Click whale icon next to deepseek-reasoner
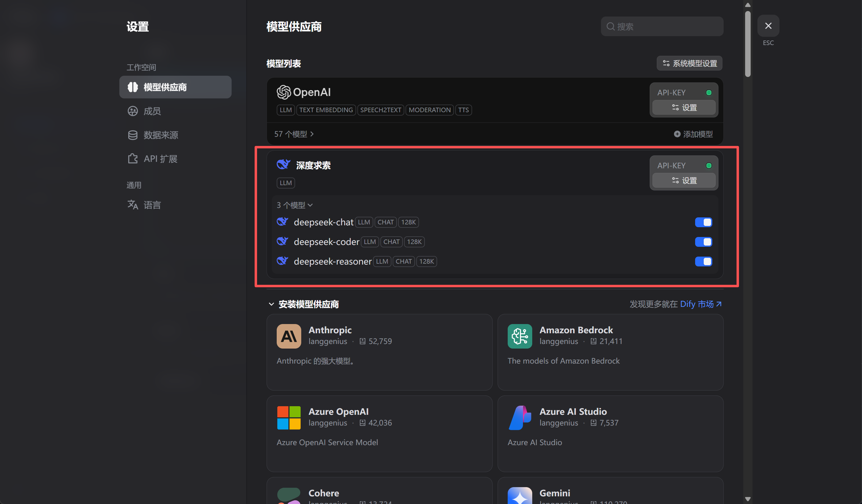This screenshot has width=862, height=504. [283, 261]
